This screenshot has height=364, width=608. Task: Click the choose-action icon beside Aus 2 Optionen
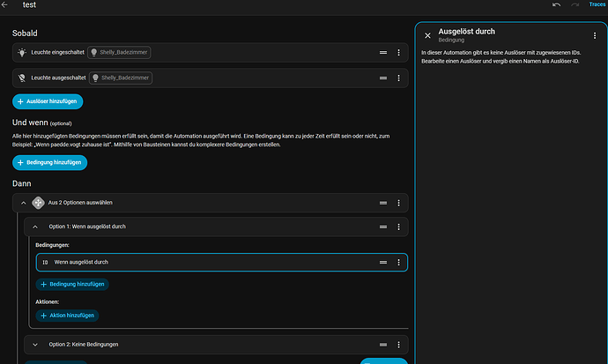(x=38, y=203)
